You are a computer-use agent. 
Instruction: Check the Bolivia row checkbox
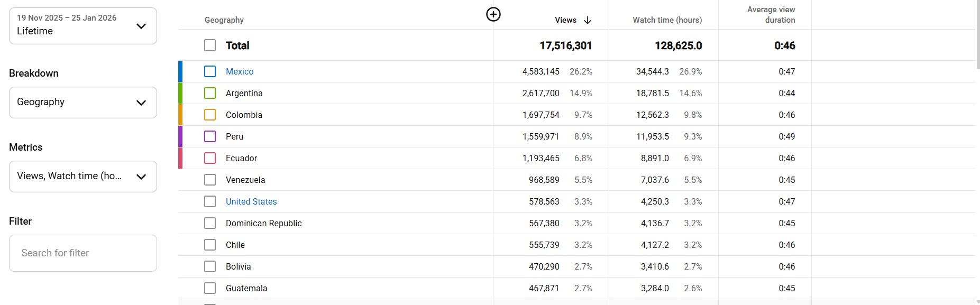[x=210, y=266]
